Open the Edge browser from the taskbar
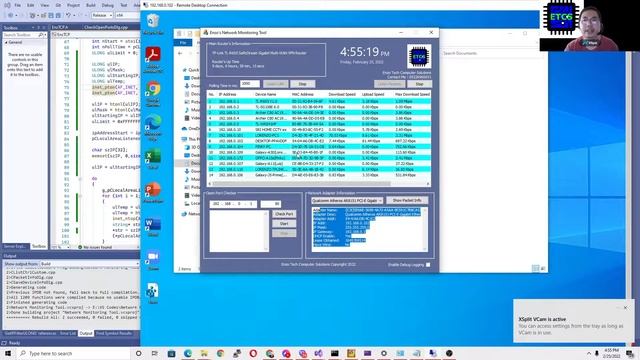 pyautogui.click(x=188, y=353)
